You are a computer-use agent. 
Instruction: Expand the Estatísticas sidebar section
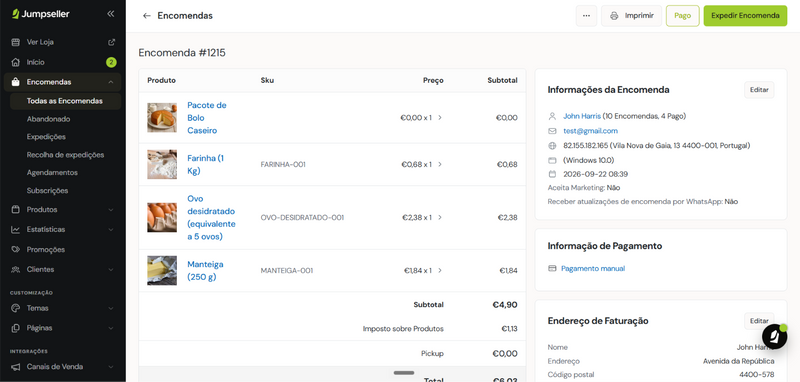click(111, 230)
